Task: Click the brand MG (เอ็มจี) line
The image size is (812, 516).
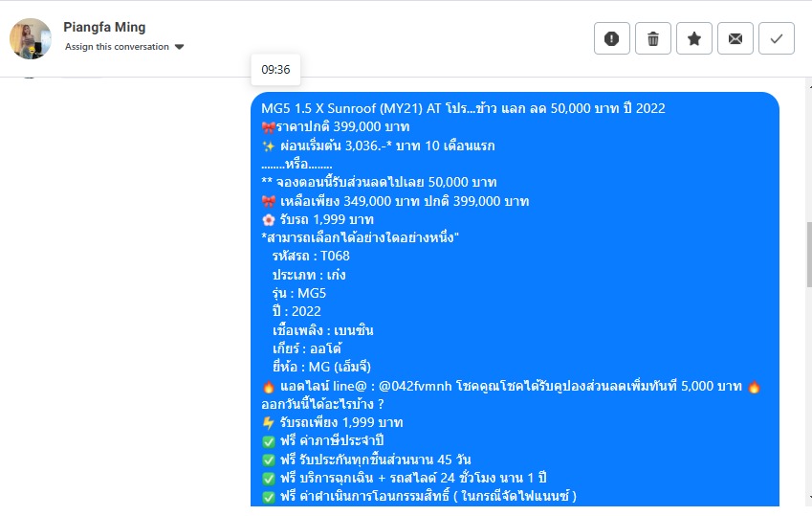Action: pyautogui.click(x=321, y=368)
